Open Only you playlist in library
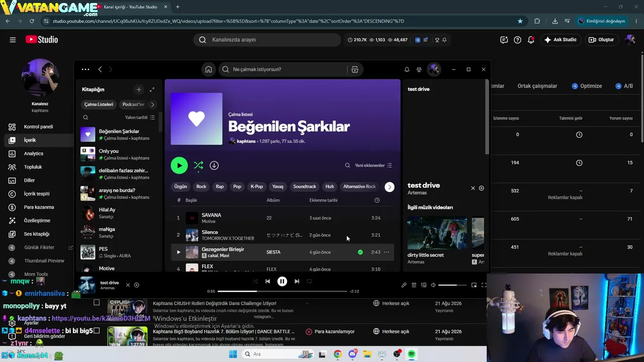Viewport: 644px width, 362px height. click(119, 154)
